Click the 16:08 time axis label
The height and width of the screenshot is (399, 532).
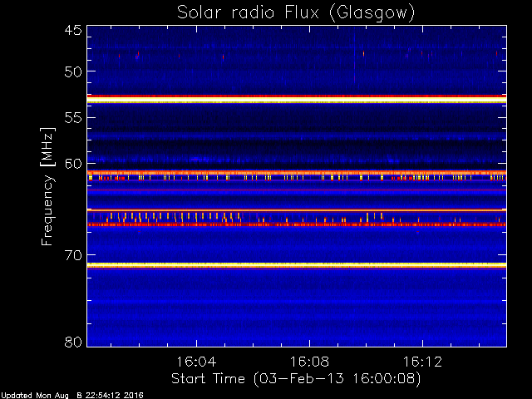coord(309,362)
